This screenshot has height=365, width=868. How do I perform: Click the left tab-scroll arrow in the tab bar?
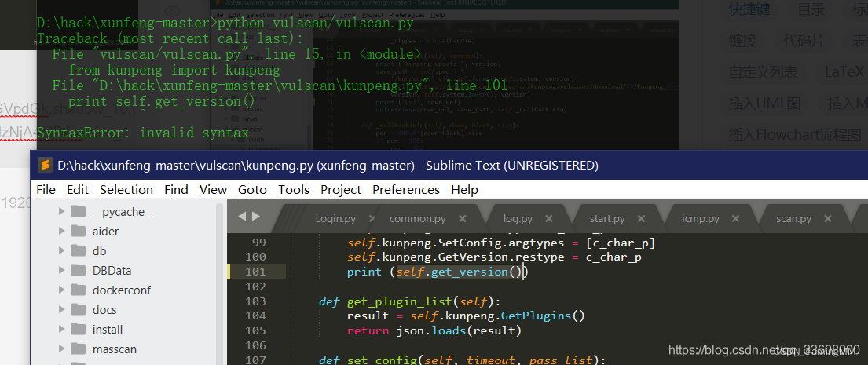[242, 217]
